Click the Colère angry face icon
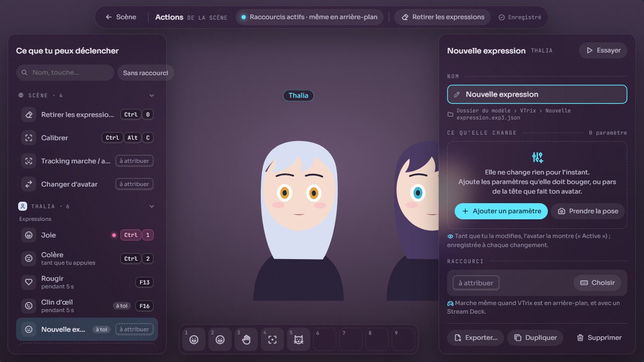Image resolution: width=644 pixels, height=362 pixels. point(29,259)
